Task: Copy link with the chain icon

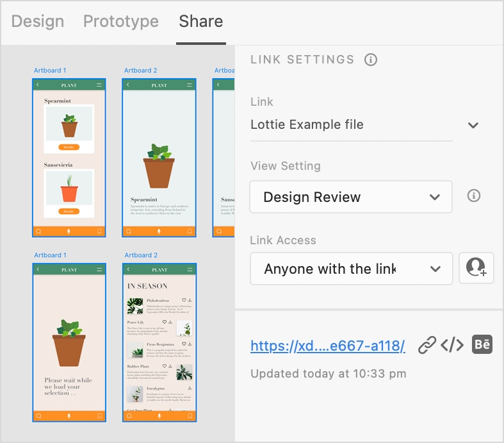Action: tap(427, 345)
